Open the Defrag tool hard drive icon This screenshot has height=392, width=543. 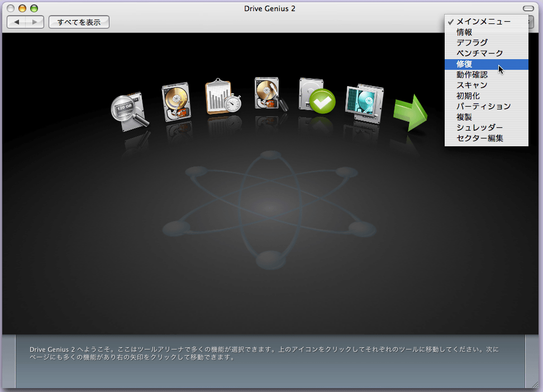[x=177, y=102]
